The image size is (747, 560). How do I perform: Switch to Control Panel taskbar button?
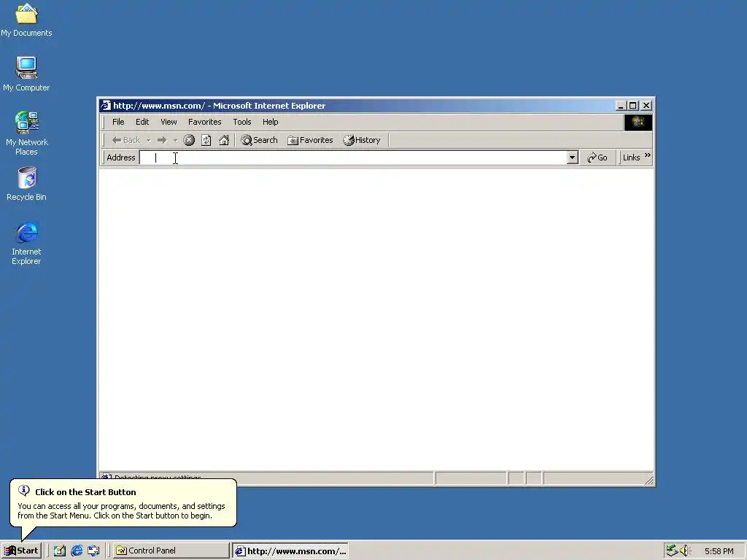click(x=171, y=551)
